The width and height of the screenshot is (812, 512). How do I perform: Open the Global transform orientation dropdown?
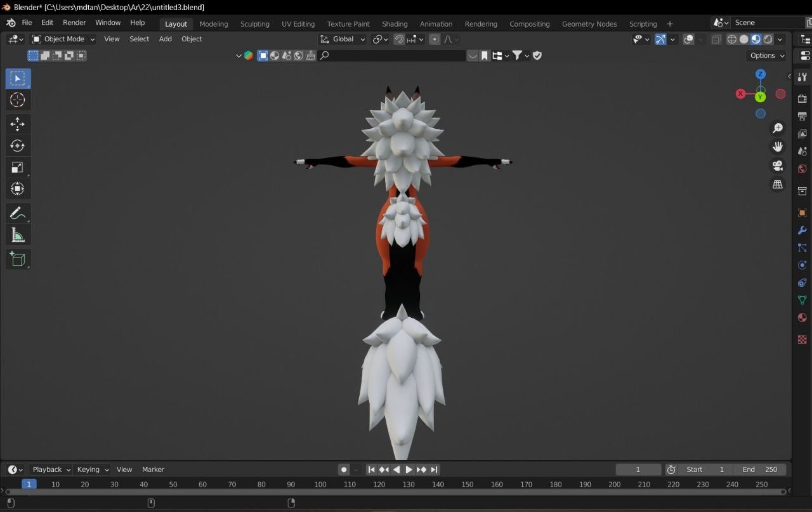coord(343,39)
